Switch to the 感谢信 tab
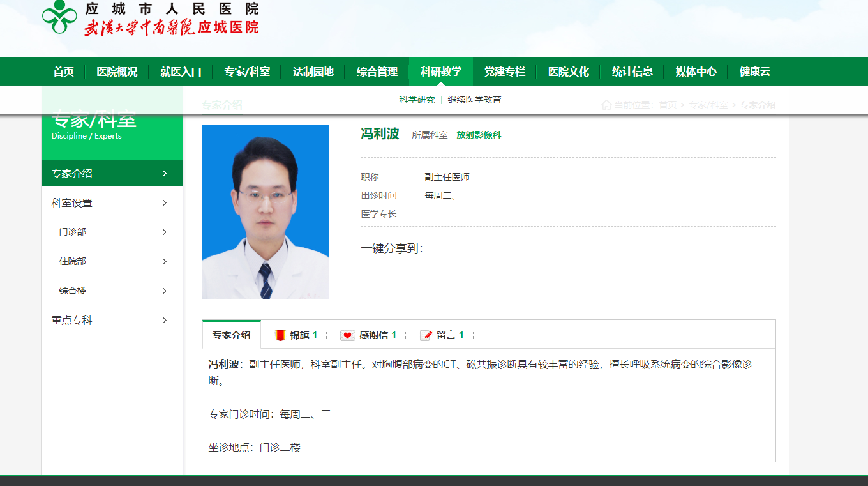This screenshot has height=486, width=868. (x=368, y=335)
